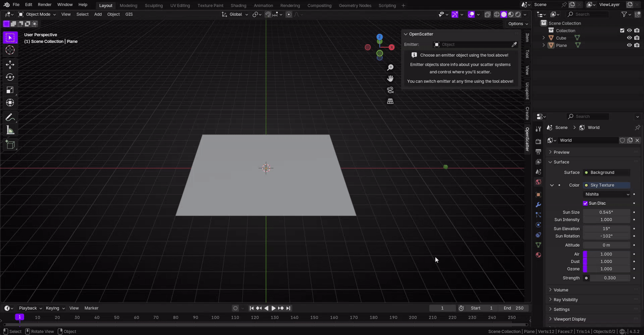Switch to the Shading workspace tab

238,5
